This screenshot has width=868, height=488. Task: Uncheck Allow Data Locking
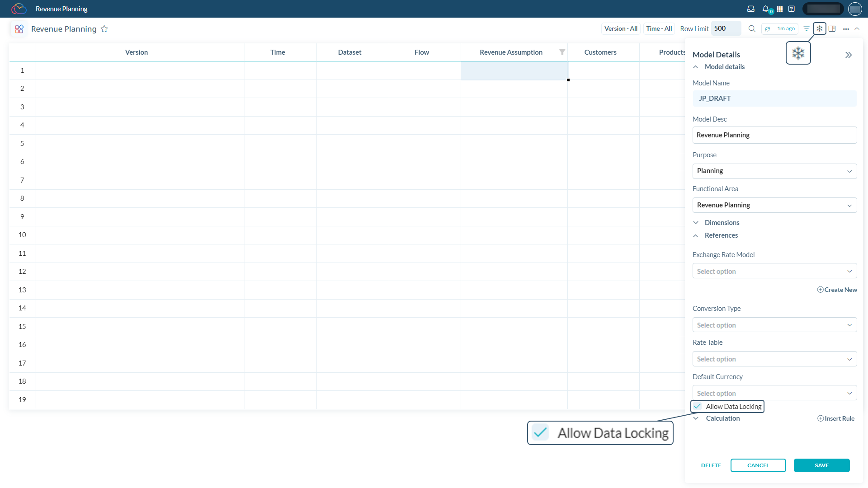coord(697,406)
